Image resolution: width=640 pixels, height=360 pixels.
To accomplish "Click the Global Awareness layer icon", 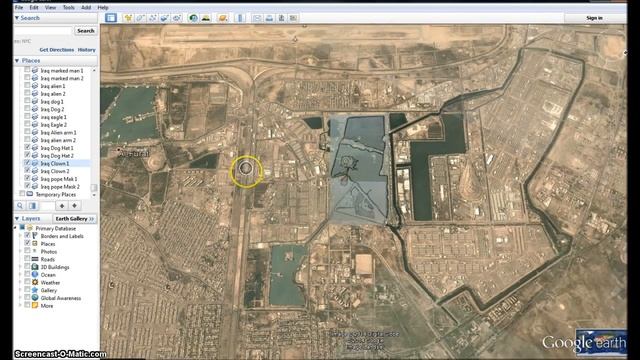I will 35,298.
